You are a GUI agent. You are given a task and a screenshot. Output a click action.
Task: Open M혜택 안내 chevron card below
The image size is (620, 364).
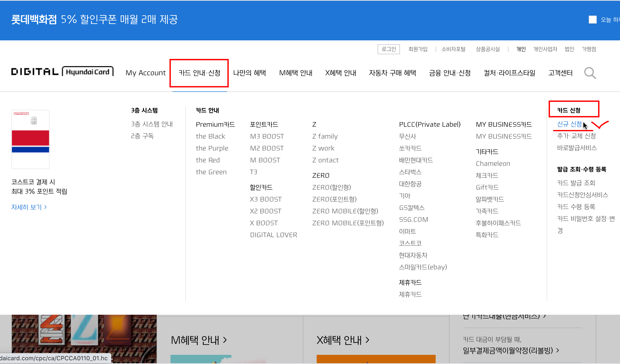[x=199, y=340]
